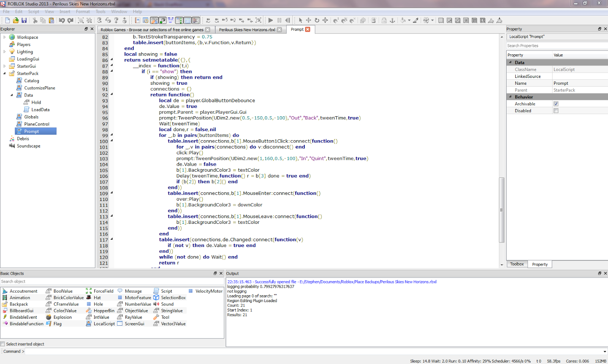Click the Search Properties field
The height and width of the screenshot is (364, 608).
tap(557, 46)
